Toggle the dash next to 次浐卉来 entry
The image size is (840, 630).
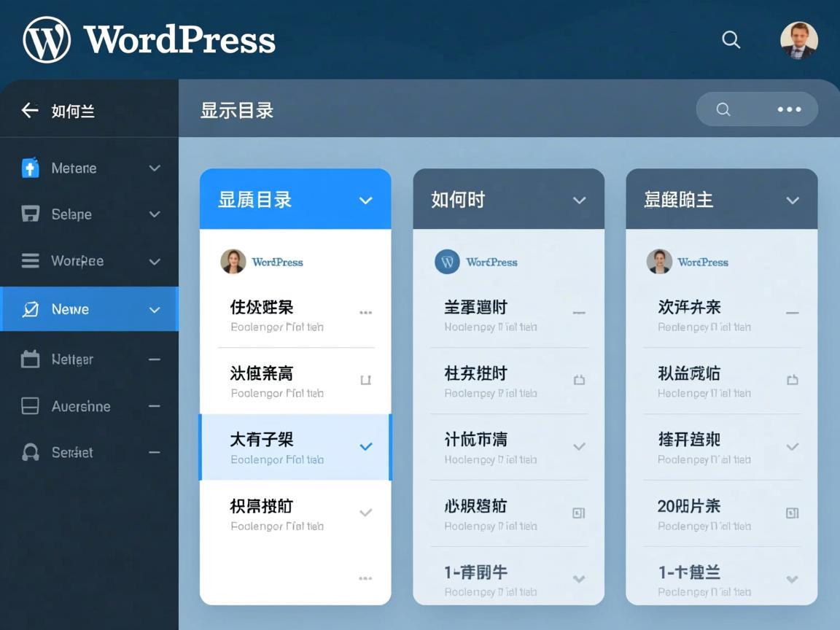coord(793,313)
